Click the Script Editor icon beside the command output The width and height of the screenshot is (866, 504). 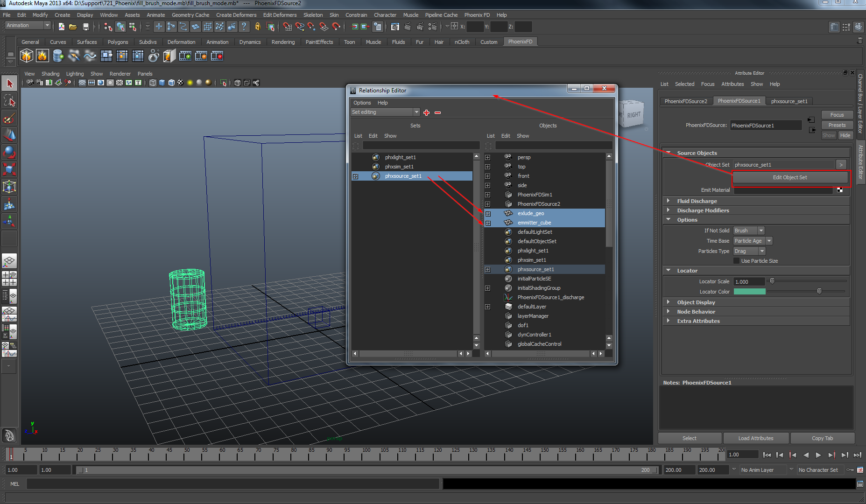pos(860,484)
